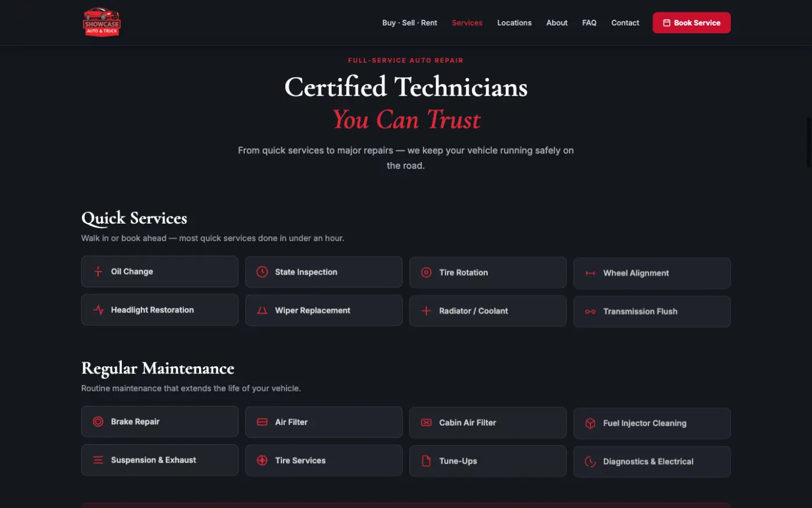This screenshot has height=508, width=812.
Task: Select the Wheel Alignment service card
Action: click(x=651, y=273)
